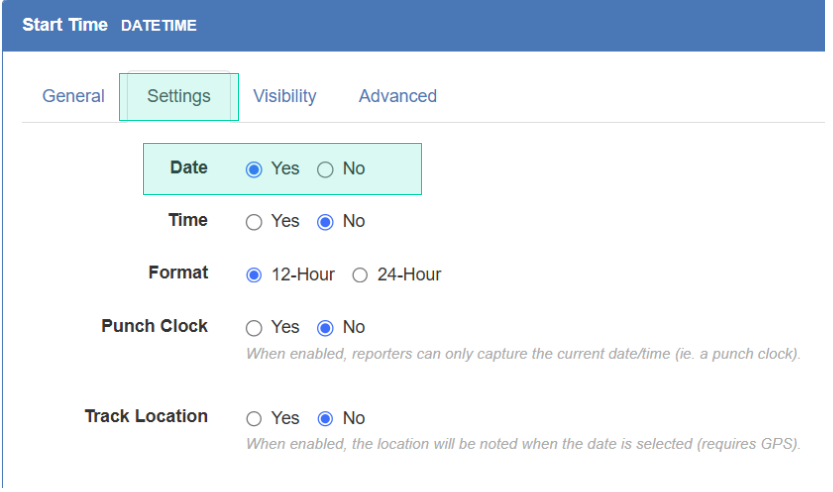The width and height of the screenshot is (833, 492).
Task: Select No for Track Location
Action: click(325, 419)
